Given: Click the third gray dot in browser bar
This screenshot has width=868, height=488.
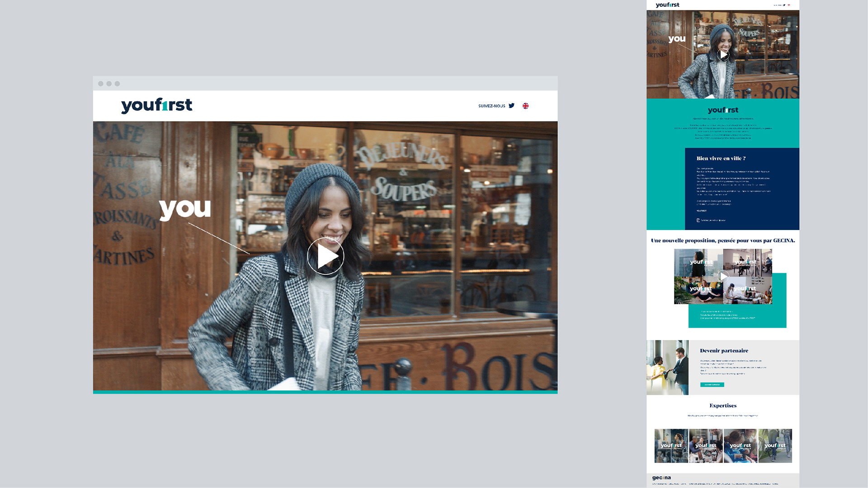Looking at the screenshot, I should [x=117, y=84].
